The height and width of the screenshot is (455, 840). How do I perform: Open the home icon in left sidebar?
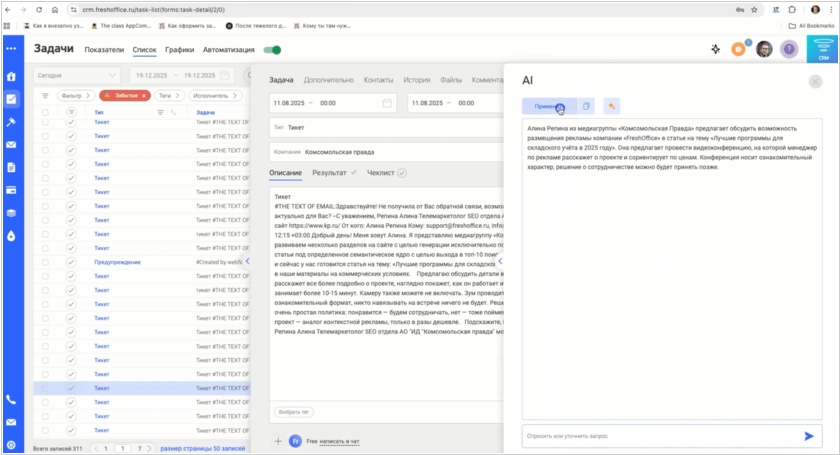click(x=11, y=76)
